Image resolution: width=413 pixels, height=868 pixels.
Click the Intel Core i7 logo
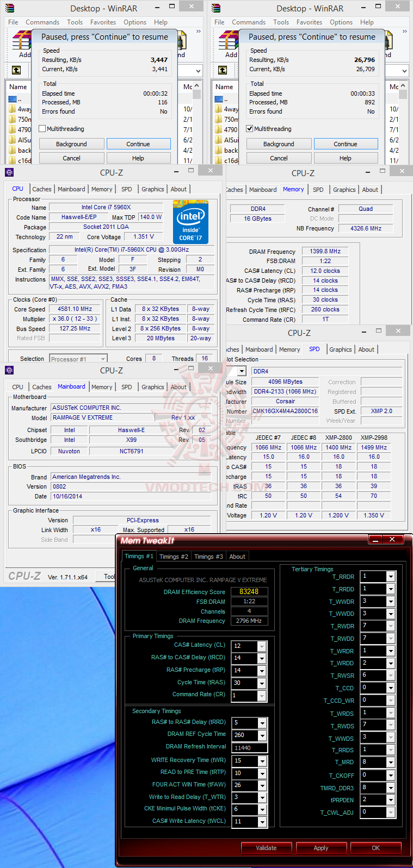(190, 222)
